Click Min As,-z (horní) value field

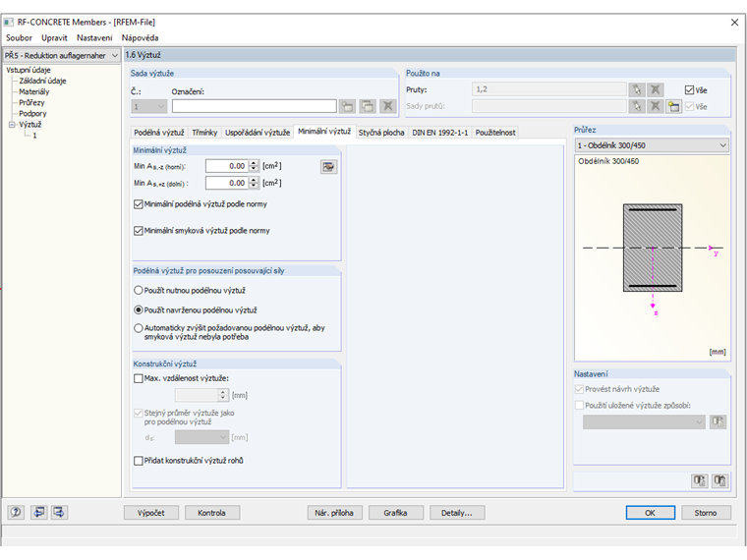click(x=227, y=166)
